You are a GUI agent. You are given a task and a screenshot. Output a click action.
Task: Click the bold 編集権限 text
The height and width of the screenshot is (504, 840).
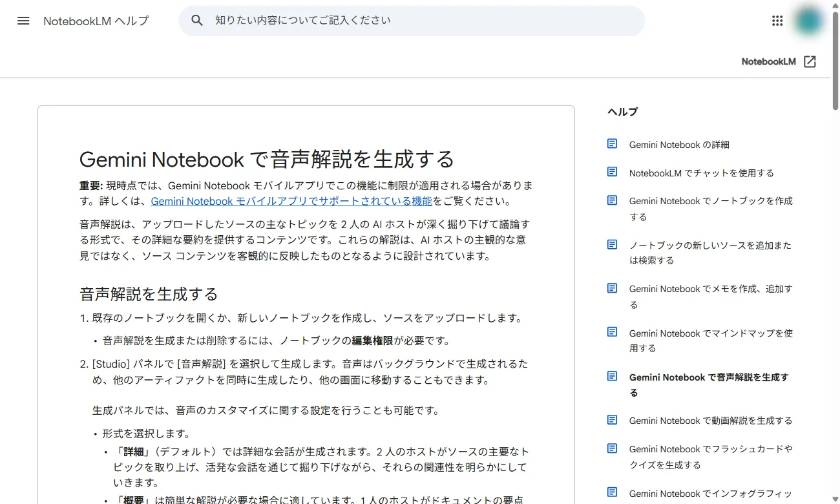(373, 341)
